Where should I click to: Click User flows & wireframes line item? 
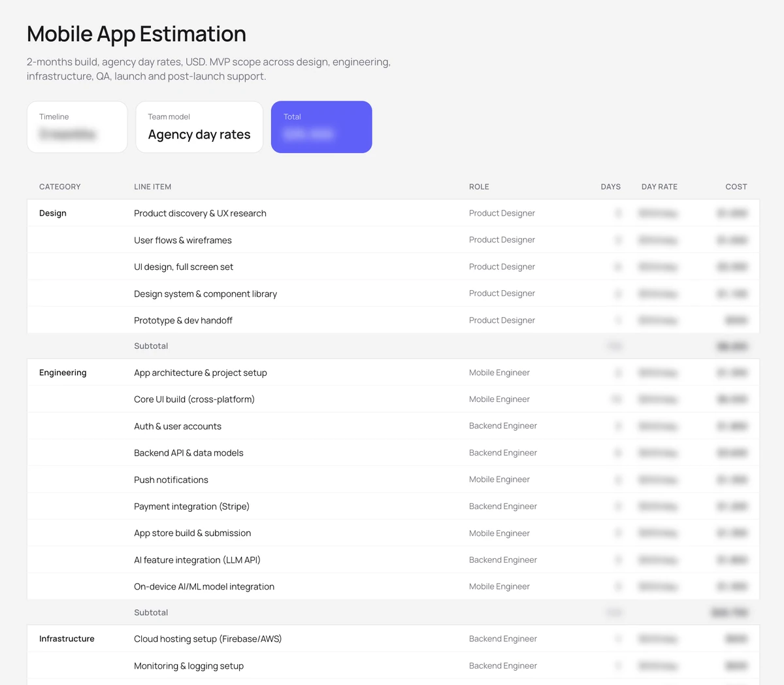[183, 240]
